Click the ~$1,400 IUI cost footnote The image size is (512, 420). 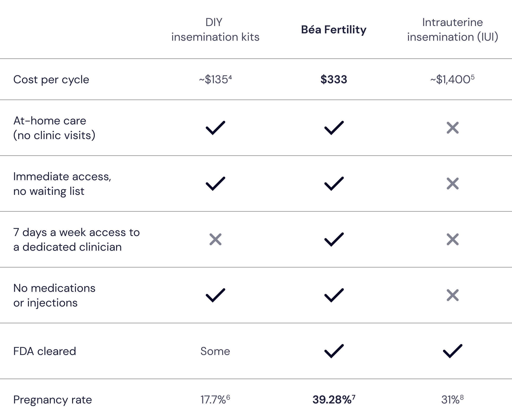click(x=473, y=77)
